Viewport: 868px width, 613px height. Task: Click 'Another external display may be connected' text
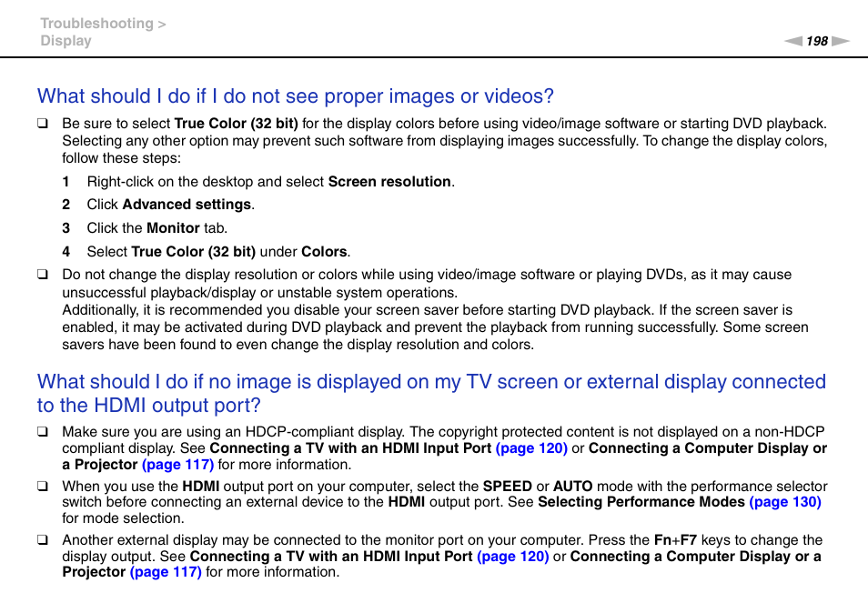tap(323, 540)
